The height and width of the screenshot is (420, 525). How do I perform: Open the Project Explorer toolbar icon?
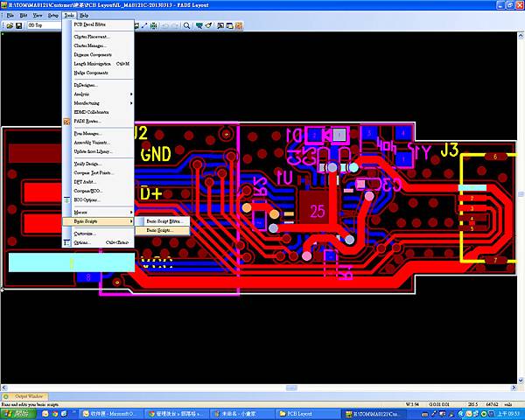click(x=229, y=25)
